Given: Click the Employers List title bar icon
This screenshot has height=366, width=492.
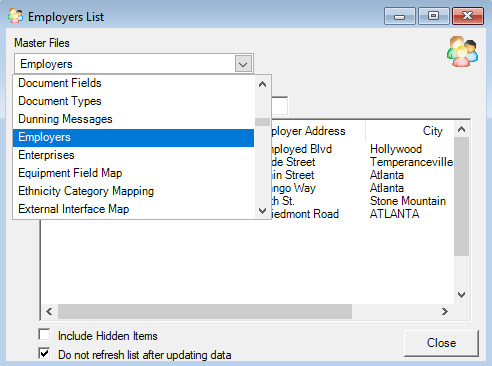Looking at the screenshot, I should 15,16.
